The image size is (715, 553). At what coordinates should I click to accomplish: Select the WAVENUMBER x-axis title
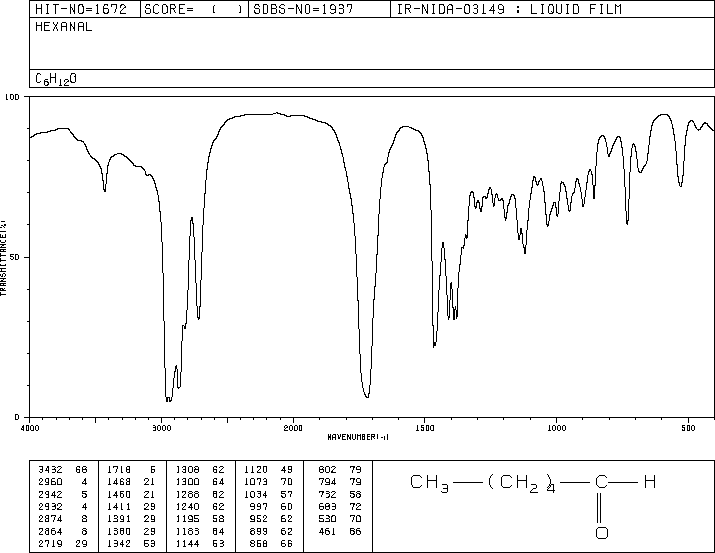pyautogui.click(x=358, y=437)
